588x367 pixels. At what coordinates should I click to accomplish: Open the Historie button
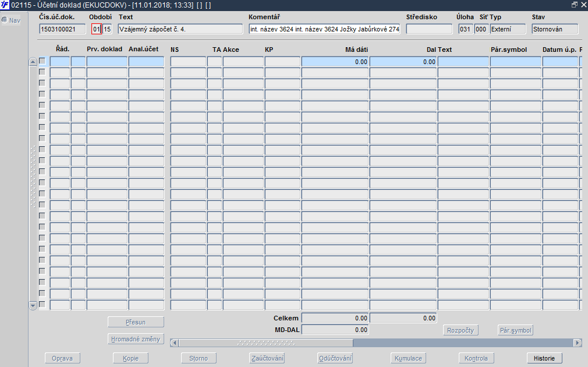click(x=544, y=358)
